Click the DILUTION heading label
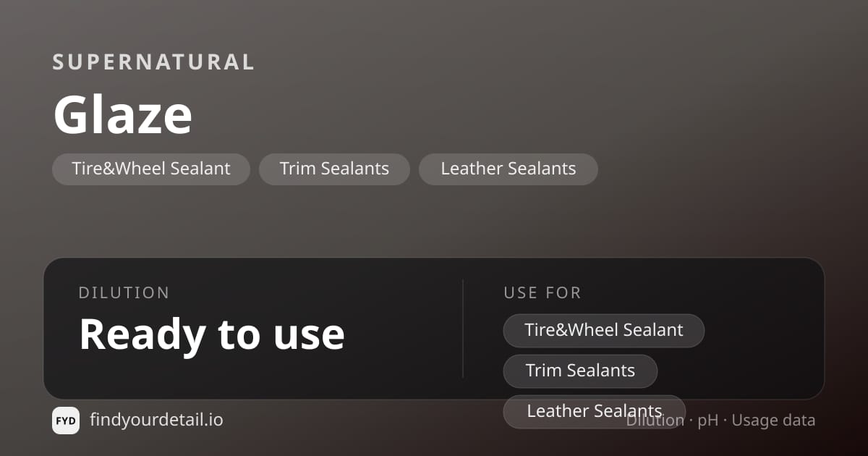This screenshot has height=456, width=868. pyautogui.click(x=124, y=293)
